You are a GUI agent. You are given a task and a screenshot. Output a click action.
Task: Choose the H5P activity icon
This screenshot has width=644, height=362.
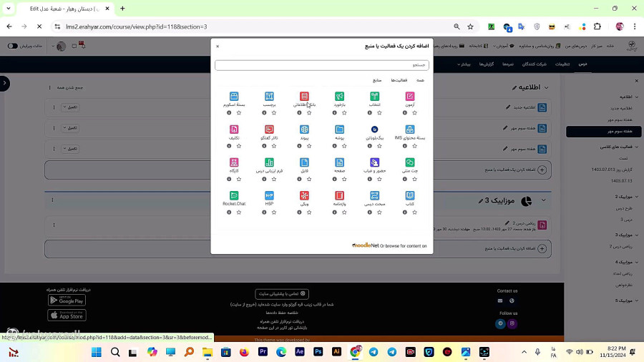[269, 196]
